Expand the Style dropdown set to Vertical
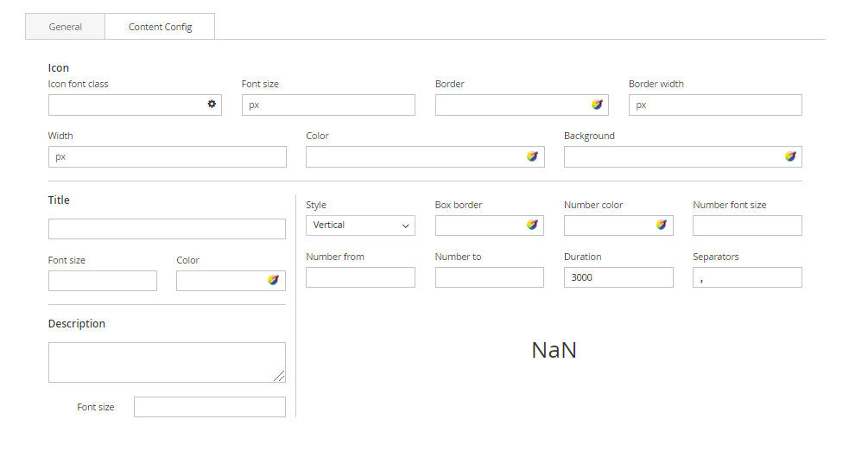 pos(360,225)
